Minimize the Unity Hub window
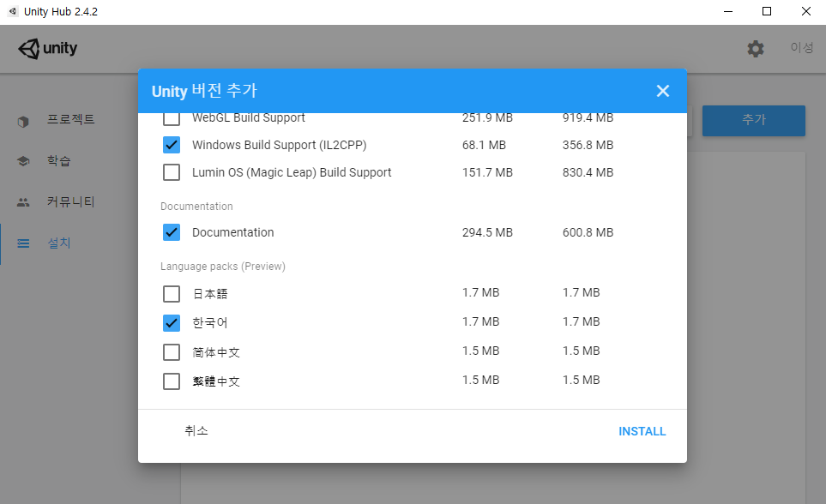This screenshot has width=826, height=504. (x=728, y=11)
